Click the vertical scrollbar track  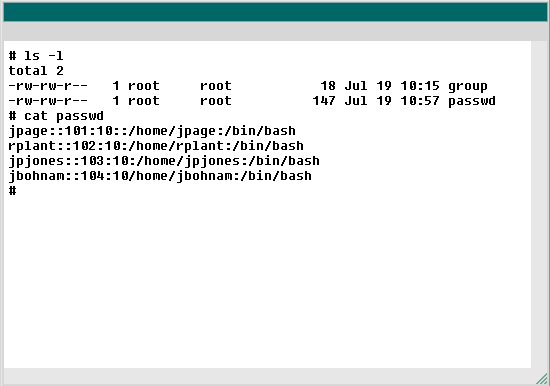539,204
